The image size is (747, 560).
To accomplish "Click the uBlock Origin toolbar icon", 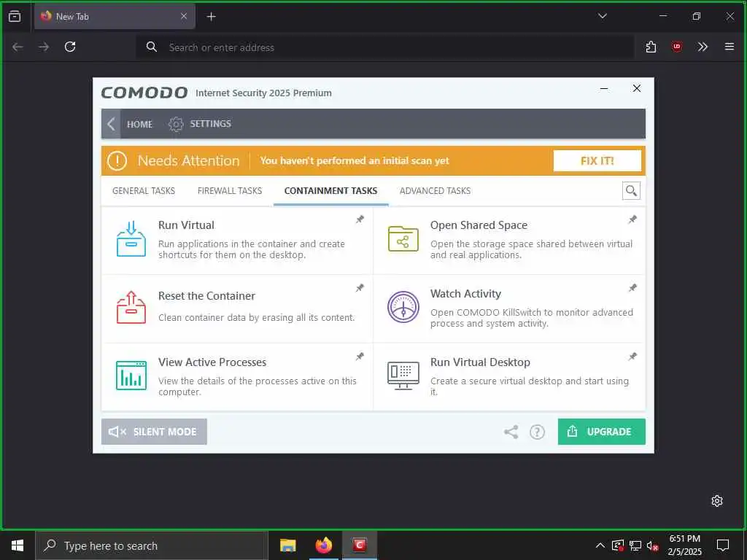I will tap(676, 47).
